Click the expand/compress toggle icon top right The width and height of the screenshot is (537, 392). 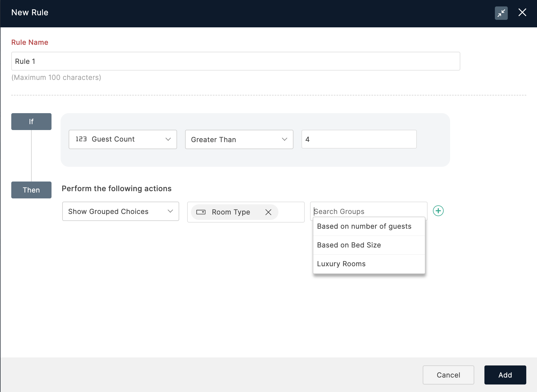tap(501, 13)
